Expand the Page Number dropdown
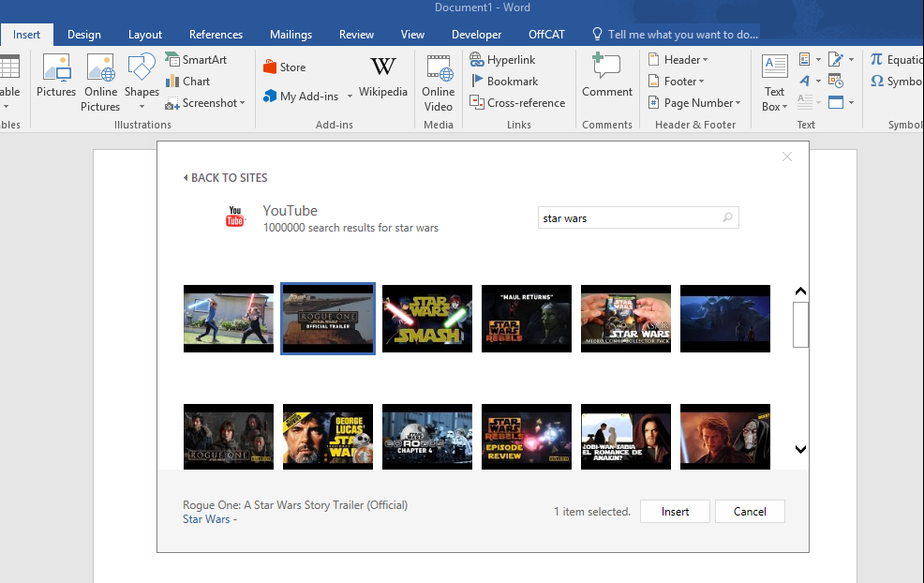Image resolution: width=924 pixels, height=583 pixels. (694, 103)
